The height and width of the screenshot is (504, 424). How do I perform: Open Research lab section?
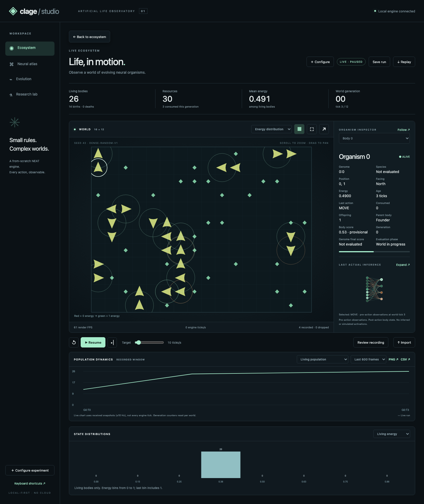click(30, 94)
